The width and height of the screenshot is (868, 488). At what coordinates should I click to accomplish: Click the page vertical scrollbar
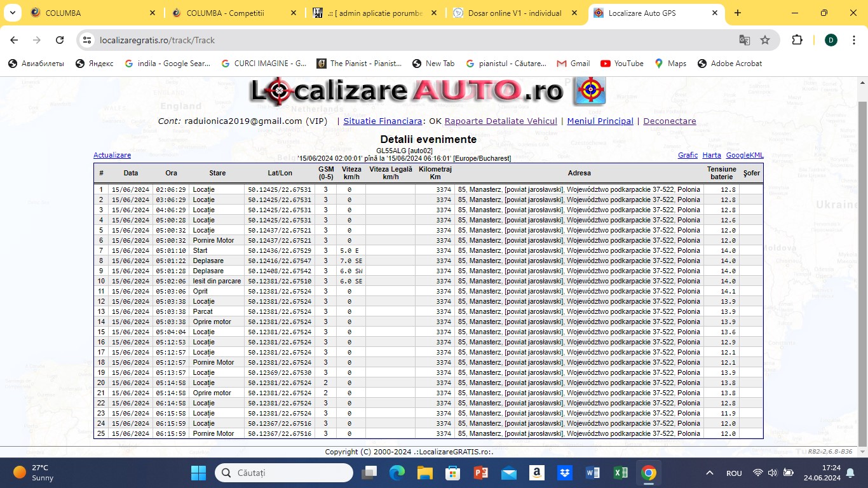click(862, 267)
